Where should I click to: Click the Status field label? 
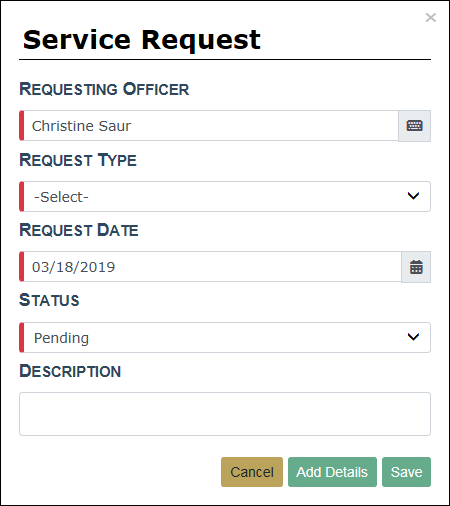point(49,300)
